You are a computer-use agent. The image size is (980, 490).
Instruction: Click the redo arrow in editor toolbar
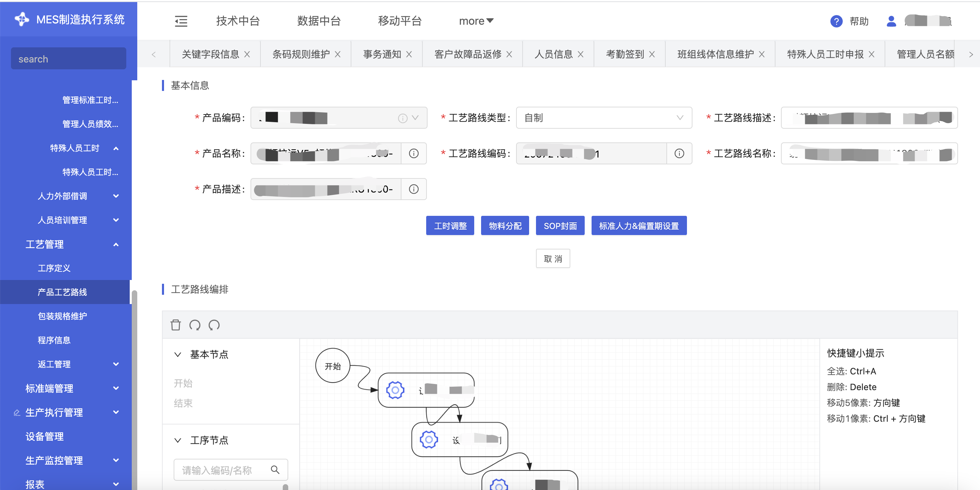coord(214,325)
